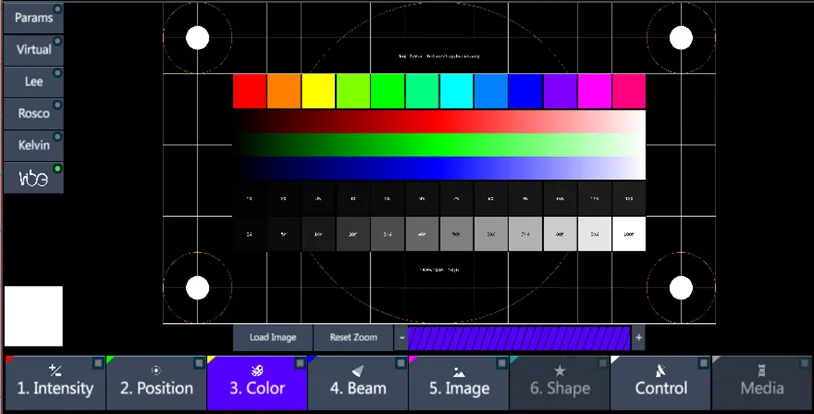Screen dimensions: 814x414
Task: Open the 4. Beam tab
Action: click(x=358, y=383)
